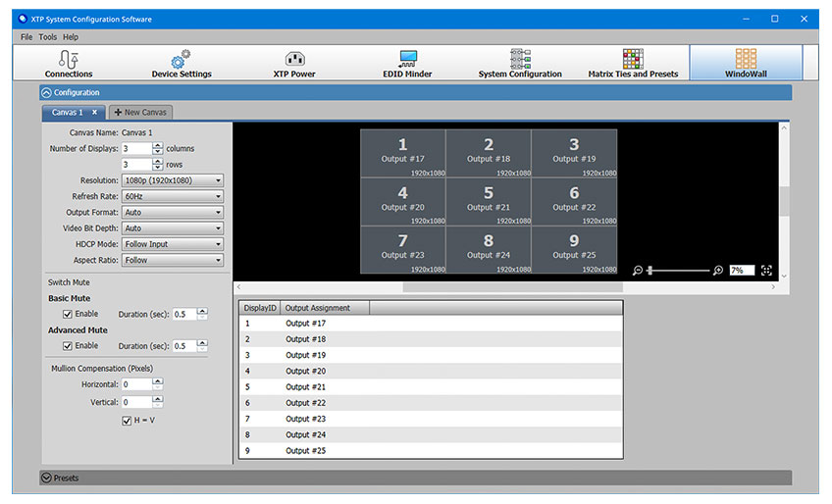Open System Configuration

tap(520, 63)
